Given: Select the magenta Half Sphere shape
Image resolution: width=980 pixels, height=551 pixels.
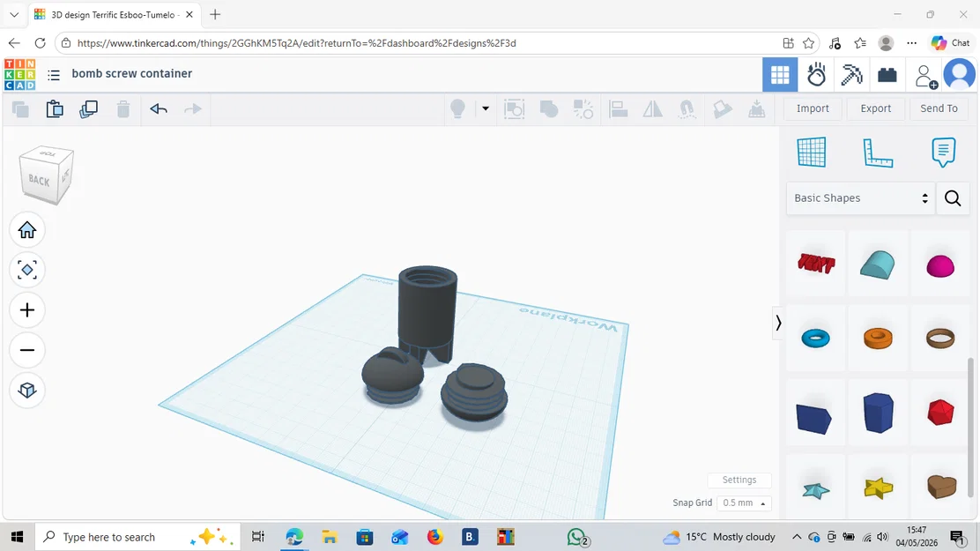Looking at the screenshot, I should 940,266.
